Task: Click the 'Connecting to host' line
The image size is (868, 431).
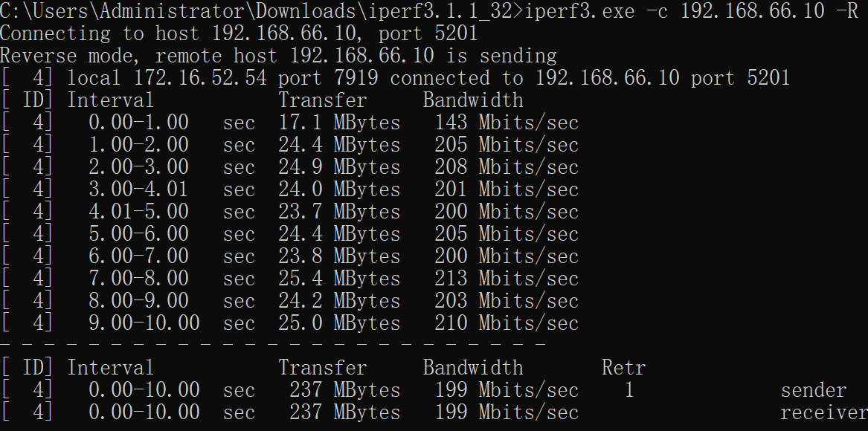Action: click(x=239, y=33)
